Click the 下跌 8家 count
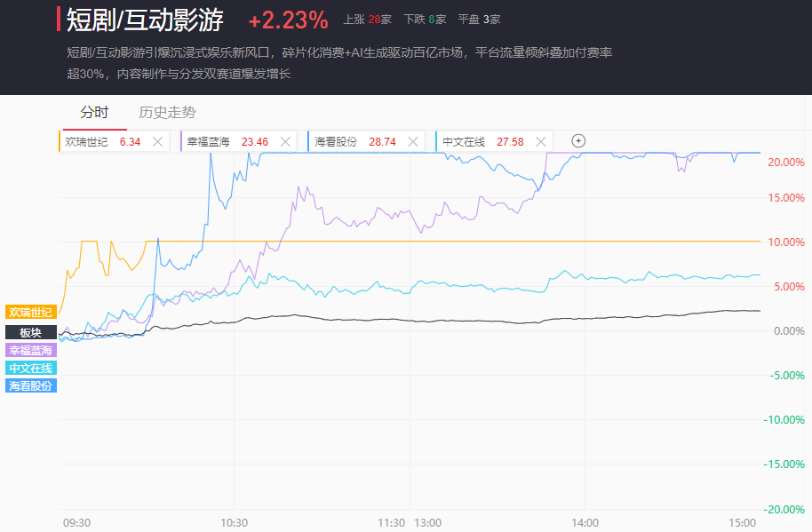This screenshot has height=532, width=812. coord(425,19)
